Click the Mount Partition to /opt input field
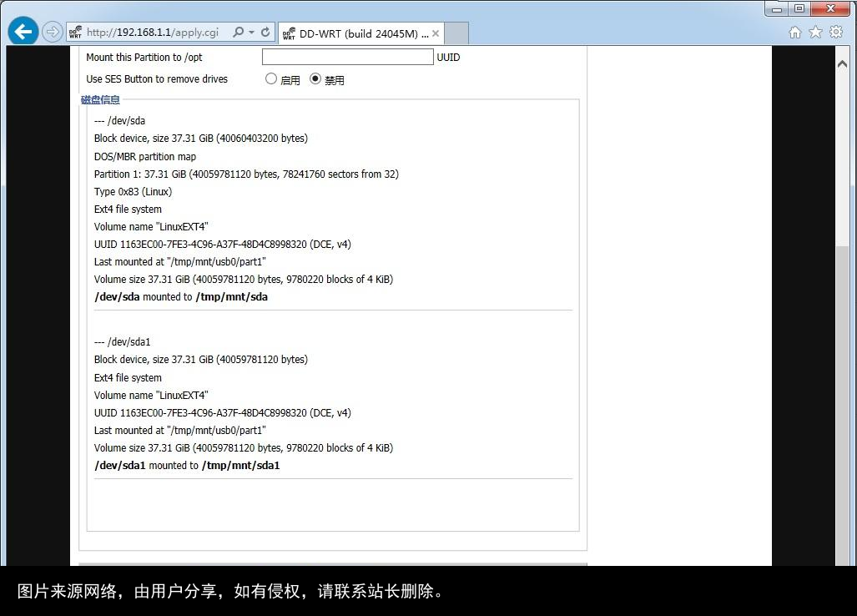Viewport: 857px width, 616px height. pos(346,57)
